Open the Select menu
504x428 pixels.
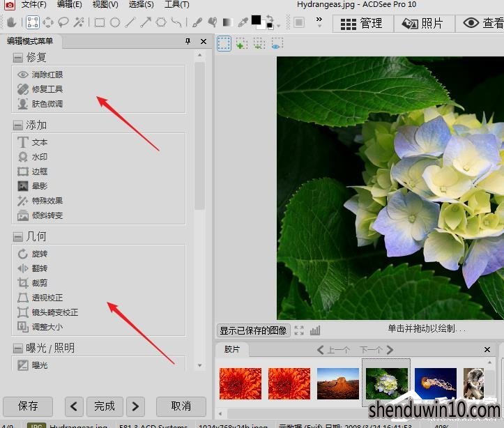(141, 4)
